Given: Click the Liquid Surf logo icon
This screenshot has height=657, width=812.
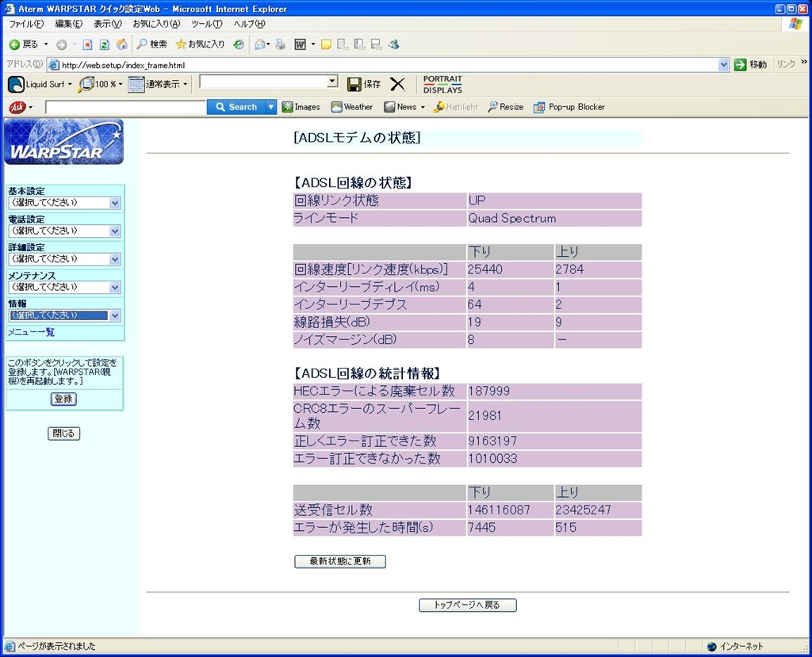Looking at the screenshot, I should point(16,84).
